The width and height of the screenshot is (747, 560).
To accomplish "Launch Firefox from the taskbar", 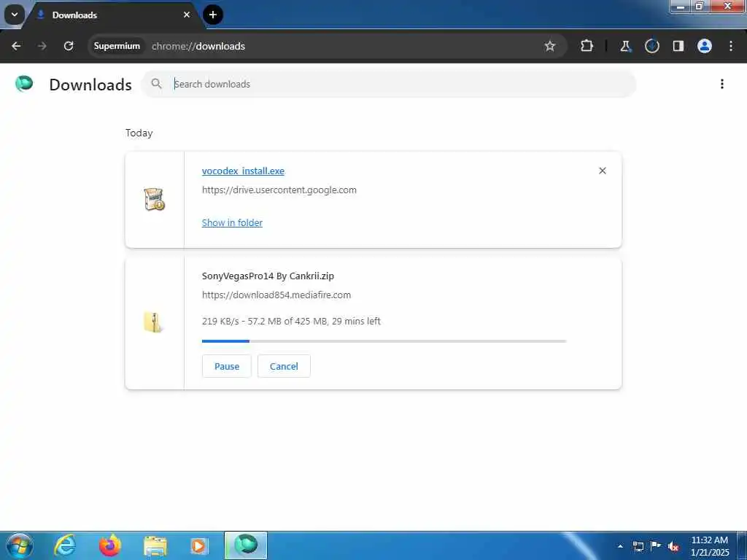I will click(x=110, y=545).
